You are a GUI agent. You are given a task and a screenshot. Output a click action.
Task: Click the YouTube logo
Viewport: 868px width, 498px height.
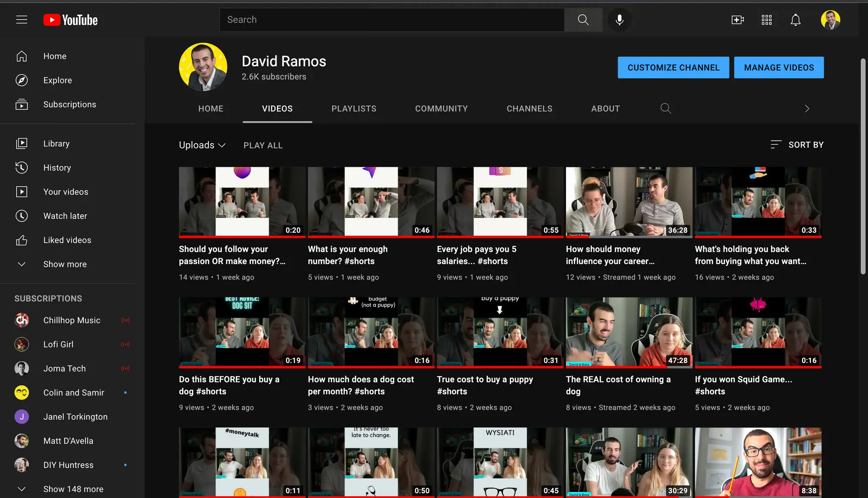(70, 20)
